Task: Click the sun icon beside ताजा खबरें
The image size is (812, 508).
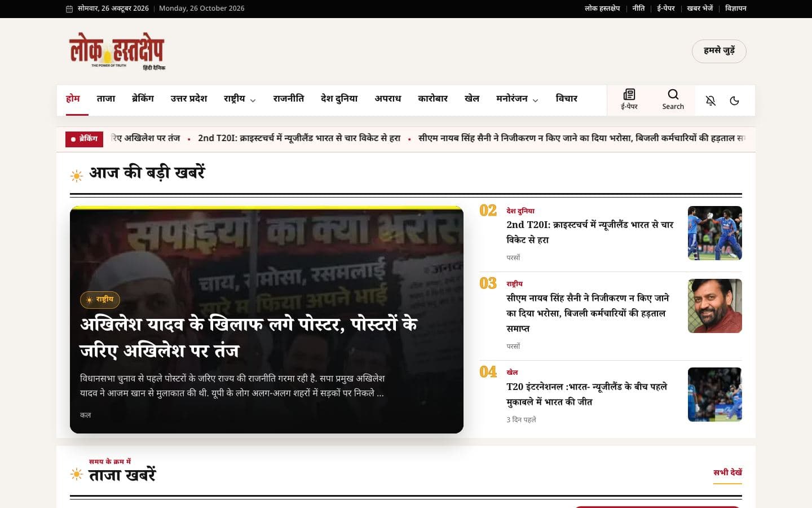Action: [x=77, y=474]
